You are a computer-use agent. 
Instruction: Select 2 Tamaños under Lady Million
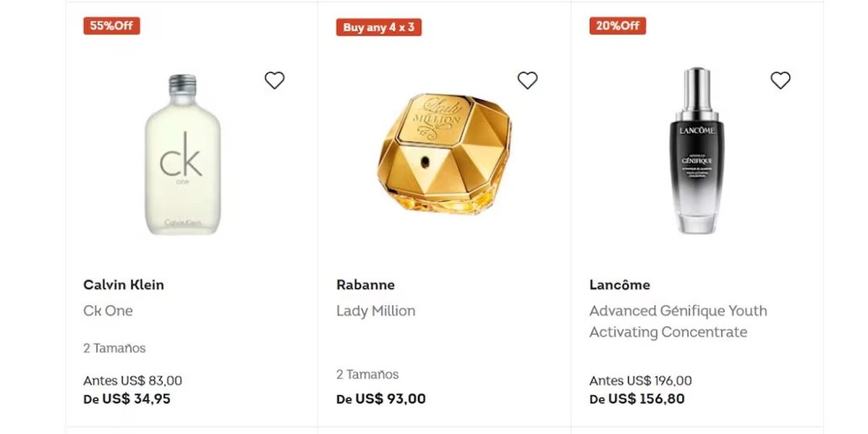pyautogui.click(x=367, y=375)
